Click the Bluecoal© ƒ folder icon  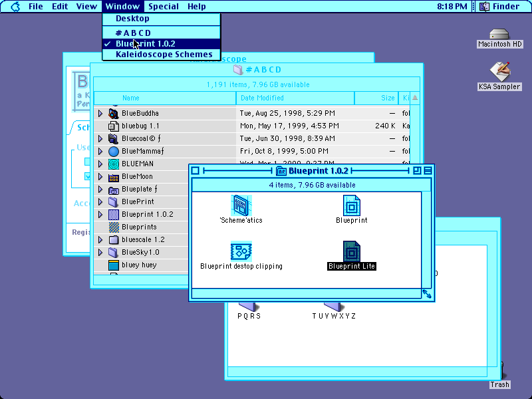pyautogui.click(x=113, y=138)
